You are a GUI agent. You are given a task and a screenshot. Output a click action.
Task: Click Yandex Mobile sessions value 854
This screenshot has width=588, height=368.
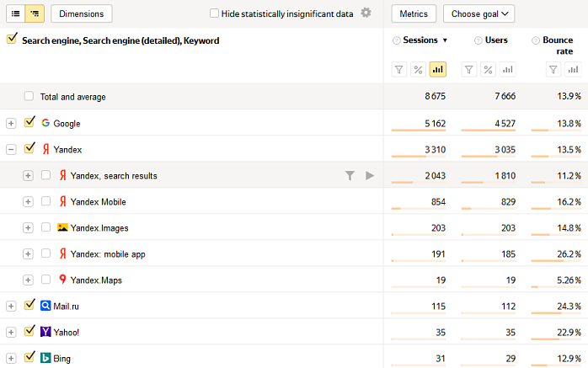pyautogui.click(x=438, y=201)
